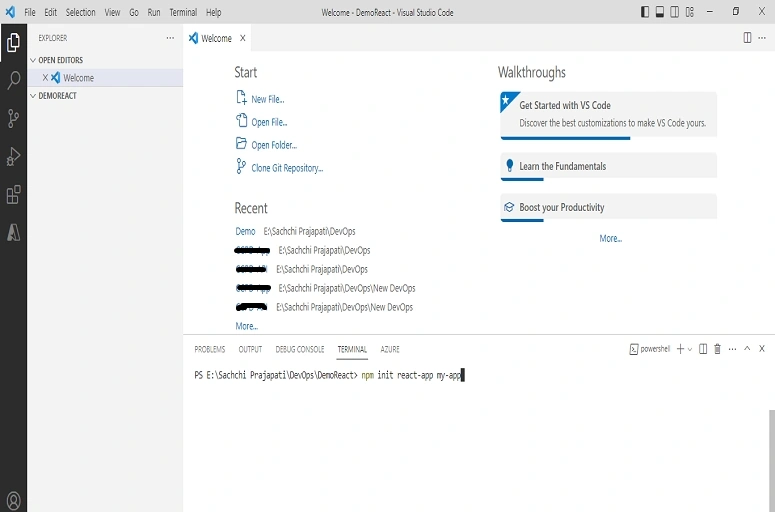
Task: Open the Run and Debug view
Action: [13, 157]
